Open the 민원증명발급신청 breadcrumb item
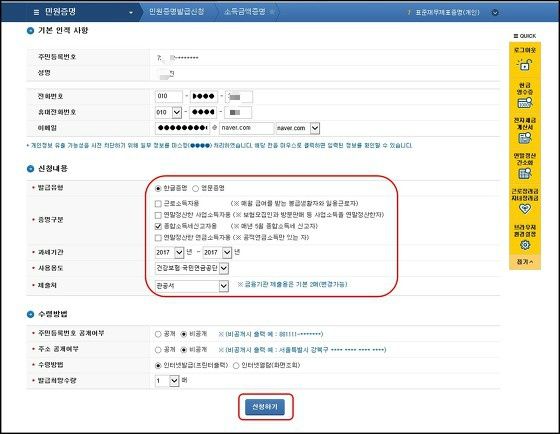The image size is (560, 434). pos(176,12)
